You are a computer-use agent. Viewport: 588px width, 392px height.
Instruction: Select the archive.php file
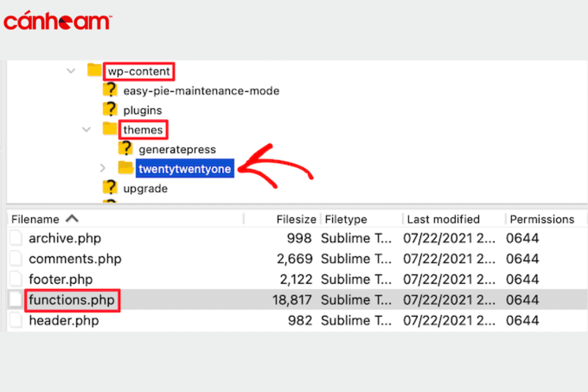[65, 239]
